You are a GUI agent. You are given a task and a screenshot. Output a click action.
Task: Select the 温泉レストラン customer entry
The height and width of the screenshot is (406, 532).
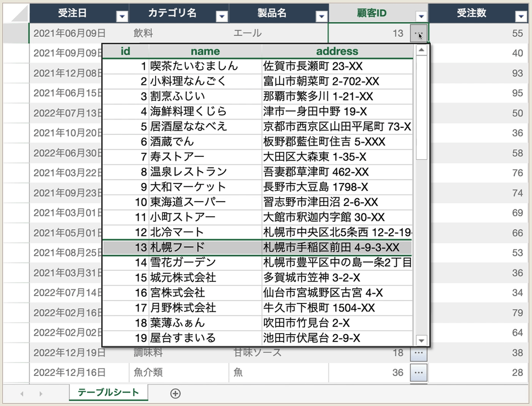pyautogui.click(x=226, y=170)
